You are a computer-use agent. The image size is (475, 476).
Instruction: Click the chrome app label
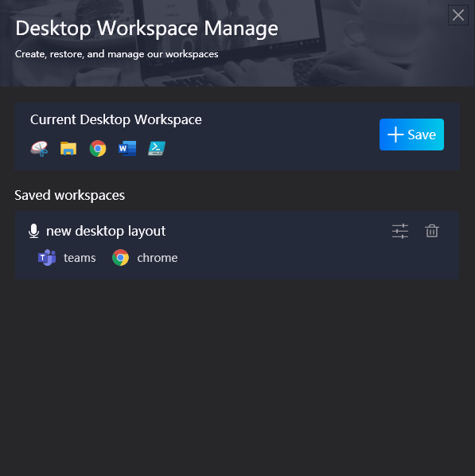coord(158,258)
